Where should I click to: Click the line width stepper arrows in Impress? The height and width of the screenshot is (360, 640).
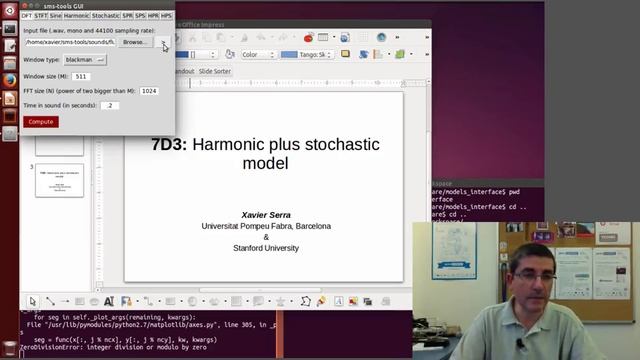click(x=212, y=54)
